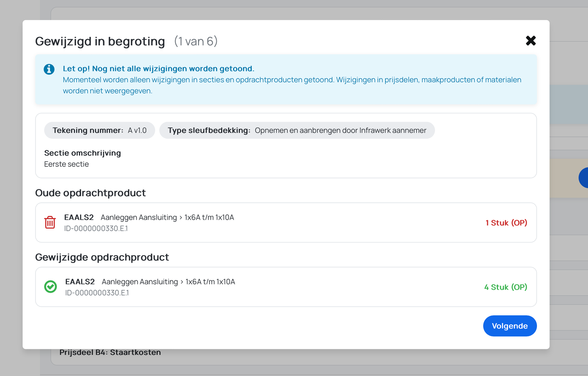The width and height of the screenshot is (588, 376).
Task: Click the green checkmark icon for changed product
Action: click(x=50, y=287)
